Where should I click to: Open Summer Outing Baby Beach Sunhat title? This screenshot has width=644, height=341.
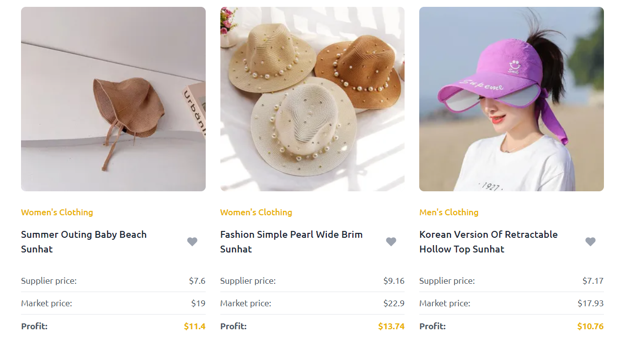click(x=84, y=242)
